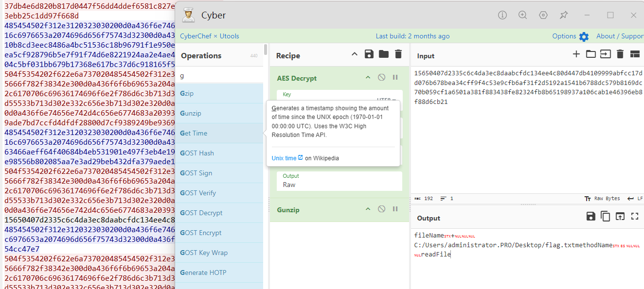
Task: Disable the Gunzip operation
Action: [382, 209]
